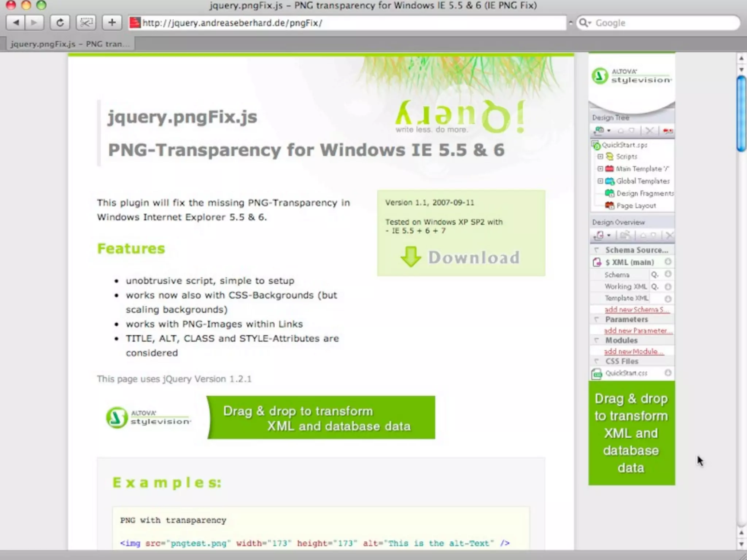Reload the page with refresh icon
Screen dimensions: 747x560
point(60,23)
